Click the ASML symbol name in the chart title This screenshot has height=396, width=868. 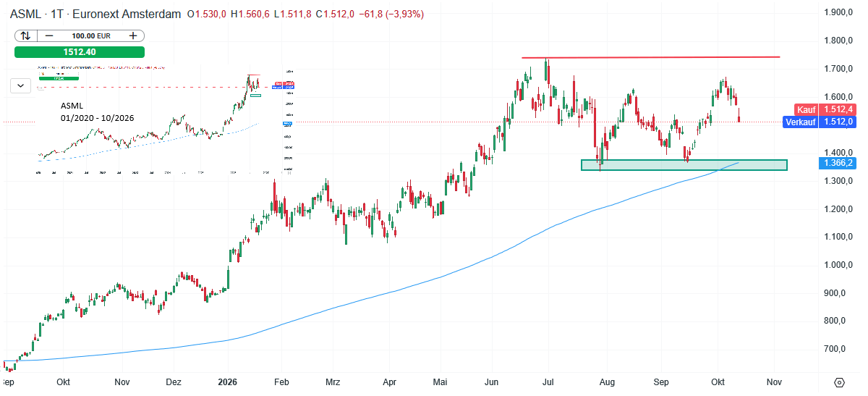pos(25,14)
